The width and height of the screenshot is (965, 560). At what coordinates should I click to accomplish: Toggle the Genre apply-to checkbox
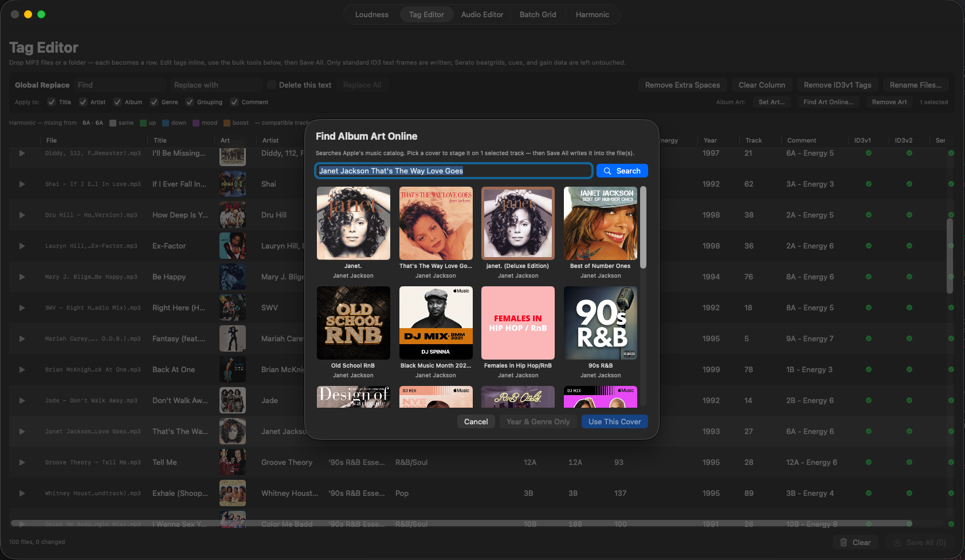point(154,102)
